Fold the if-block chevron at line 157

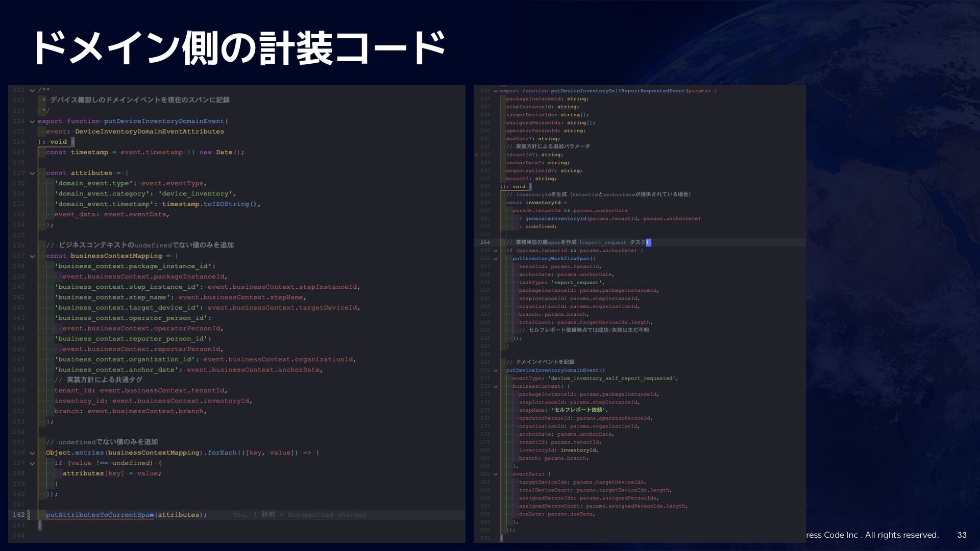[x=32, y=463]
